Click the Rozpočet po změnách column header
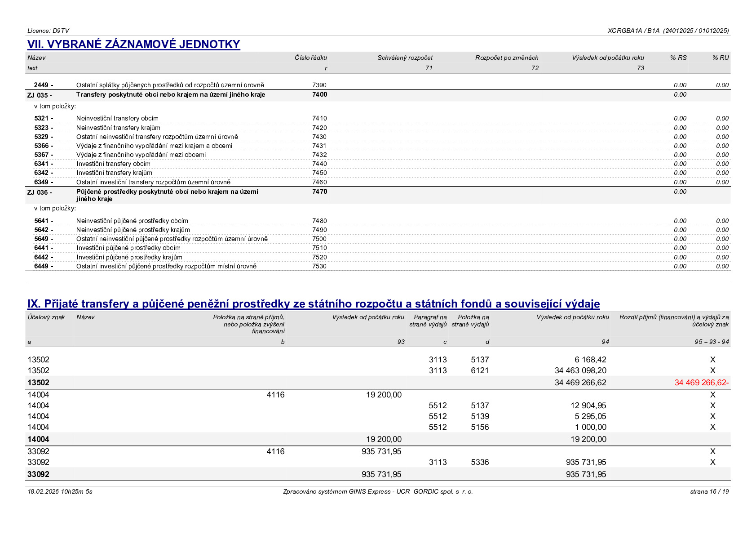 coord(507,58)
